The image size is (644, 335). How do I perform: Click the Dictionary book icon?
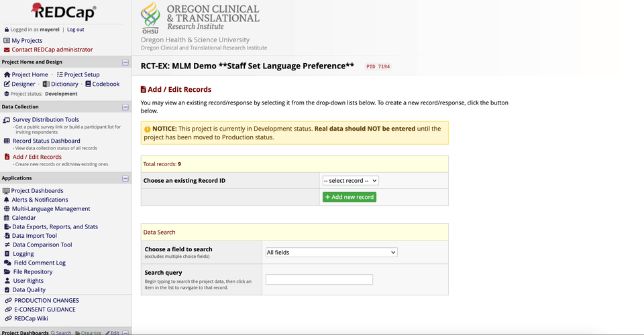click(x=46, y=84)
